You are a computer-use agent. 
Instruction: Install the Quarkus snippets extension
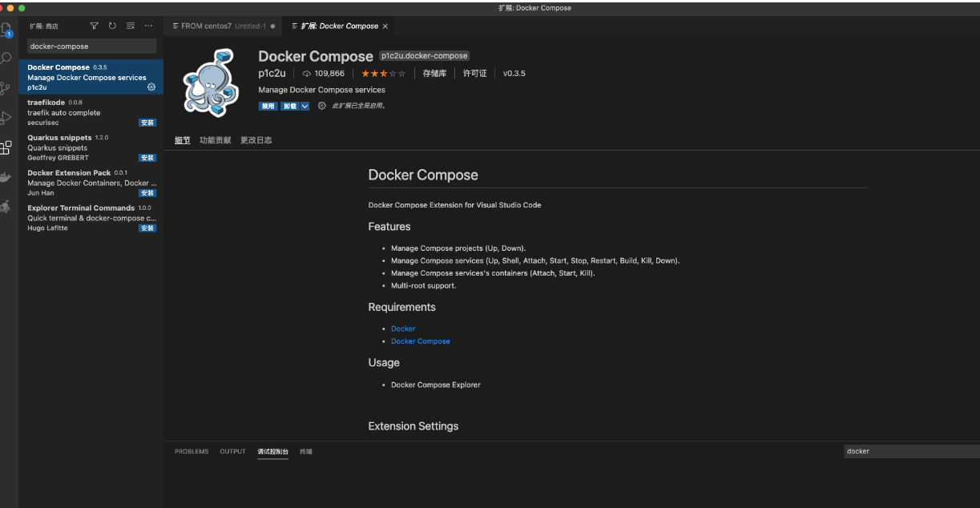click(147, 158)
